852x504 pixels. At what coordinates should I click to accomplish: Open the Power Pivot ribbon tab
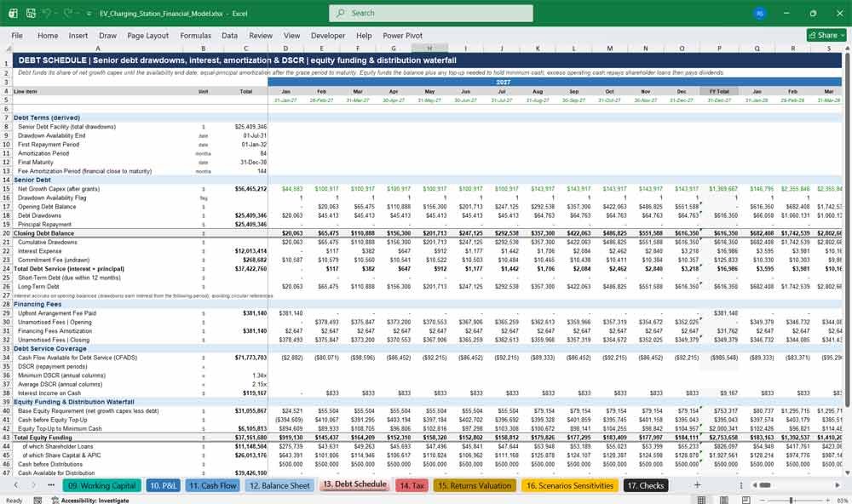click(x=403, y=35)
